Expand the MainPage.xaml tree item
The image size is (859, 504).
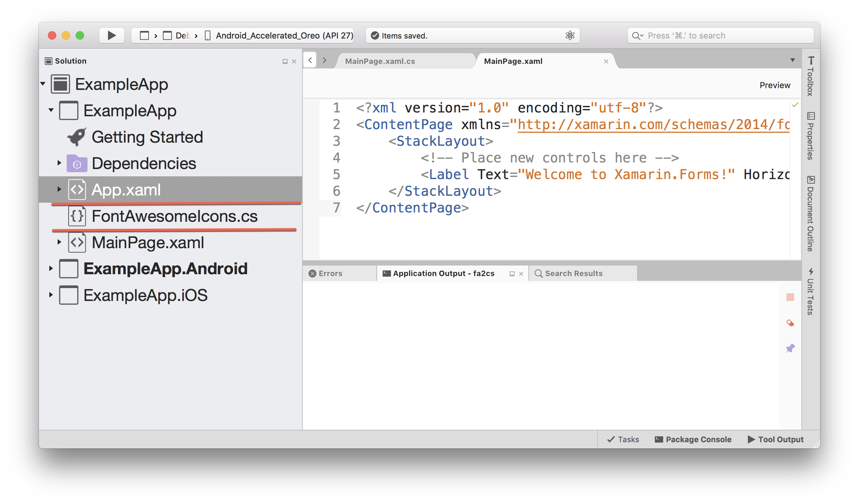(58, 242)
